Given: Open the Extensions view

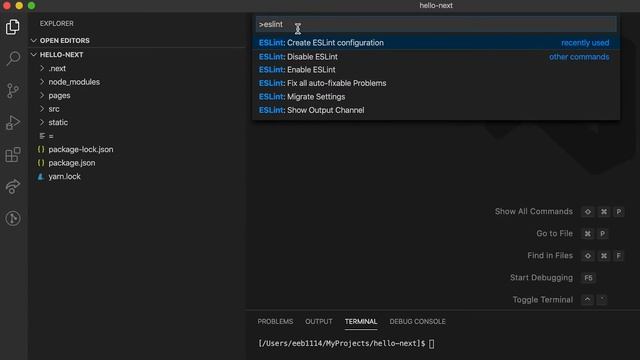Looking at the screenshot, I should click(x=13, y=154).
